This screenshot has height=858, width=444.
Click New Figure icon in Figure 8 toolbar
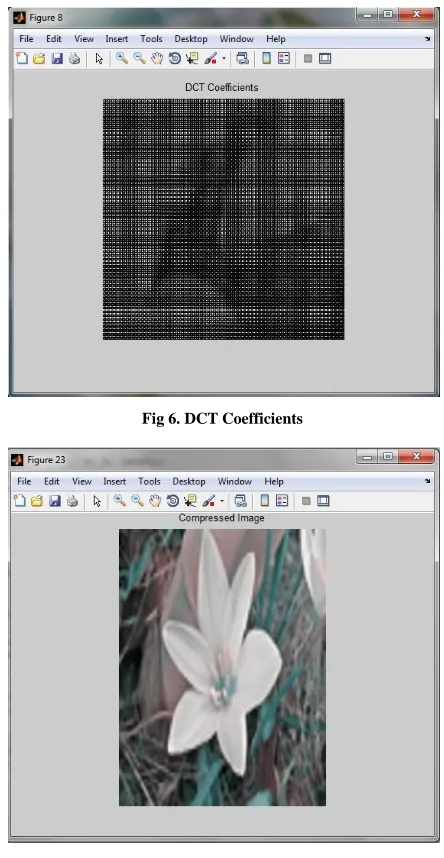(x=21, y=59)
